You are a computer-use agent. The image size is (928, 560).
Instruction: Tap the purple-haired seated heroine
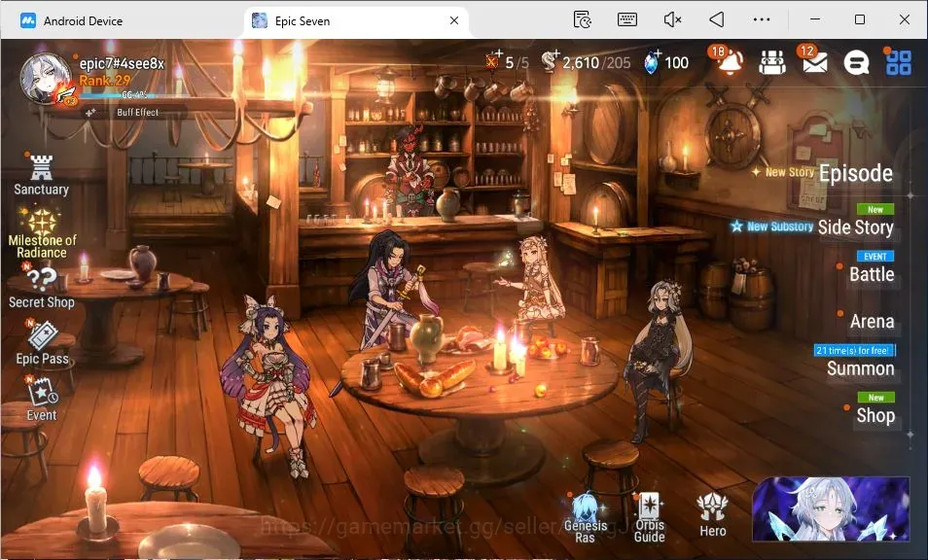coord(269,384)
